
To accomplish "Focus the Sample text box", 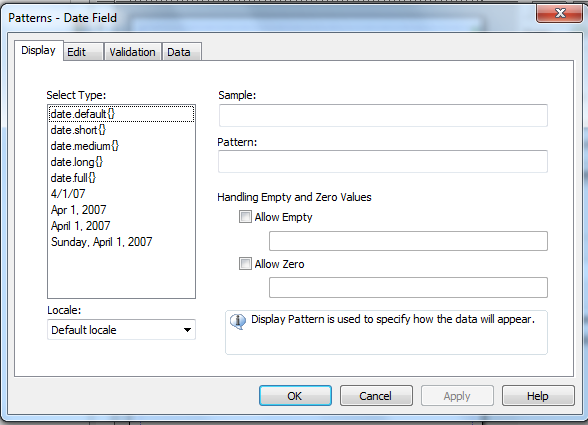I will (383, 116).
